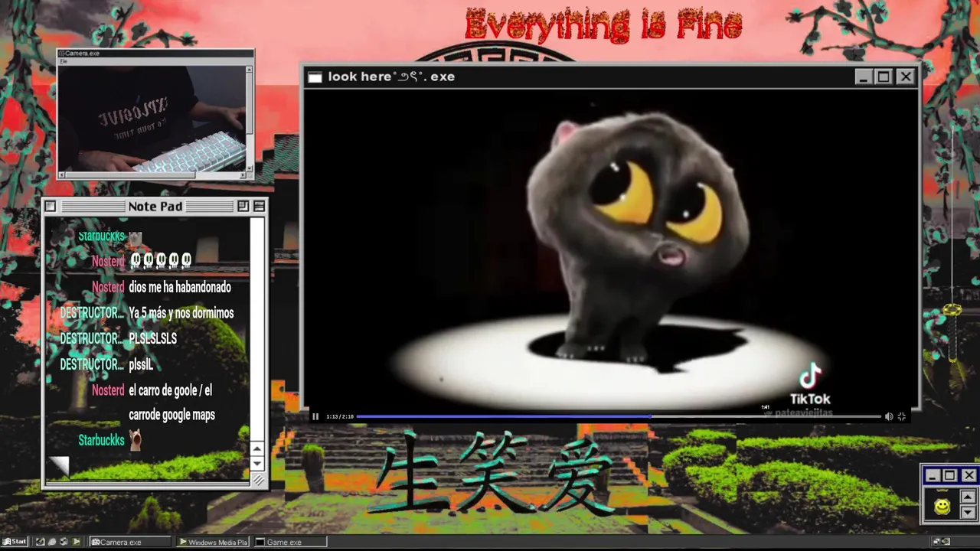Click the second quick launch icon in the taskbar
The width and height of the screenshot is (980, 551).
(52, 542)
